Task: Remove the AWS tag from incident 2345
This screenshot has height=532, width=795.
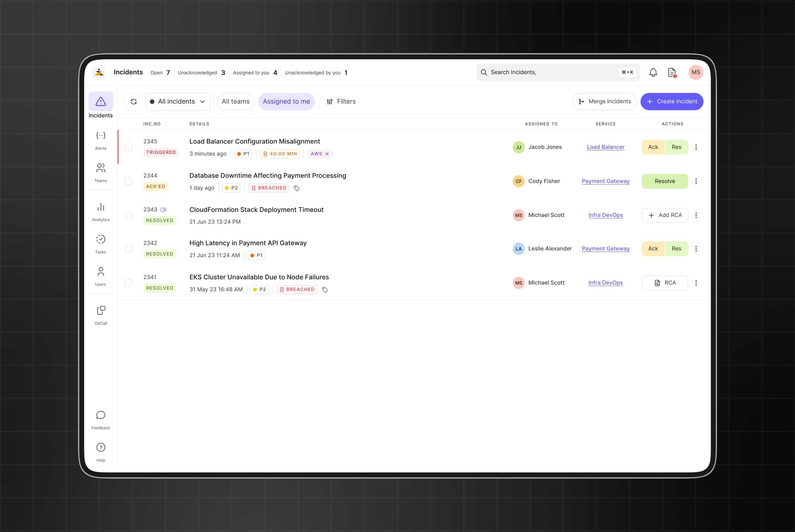Action: click(x=327, y=154)
